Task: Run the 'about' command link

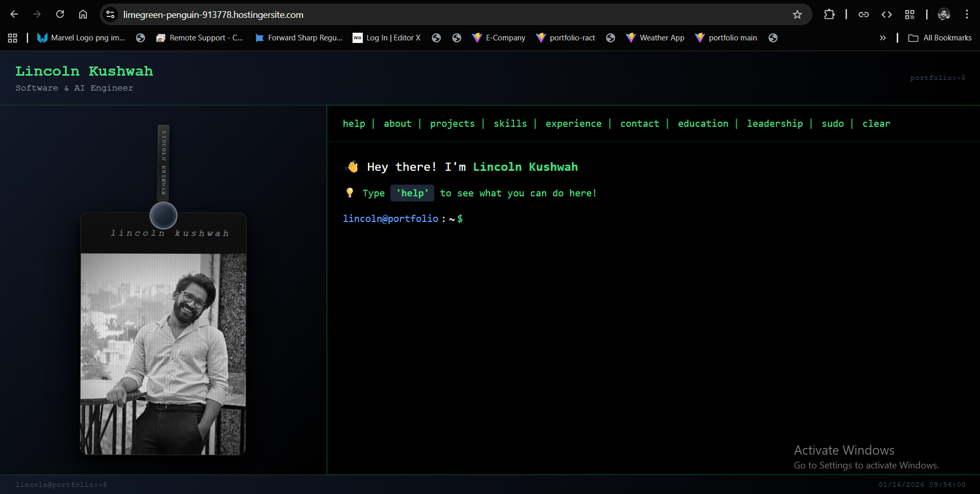Action: [x=398, y=124]
